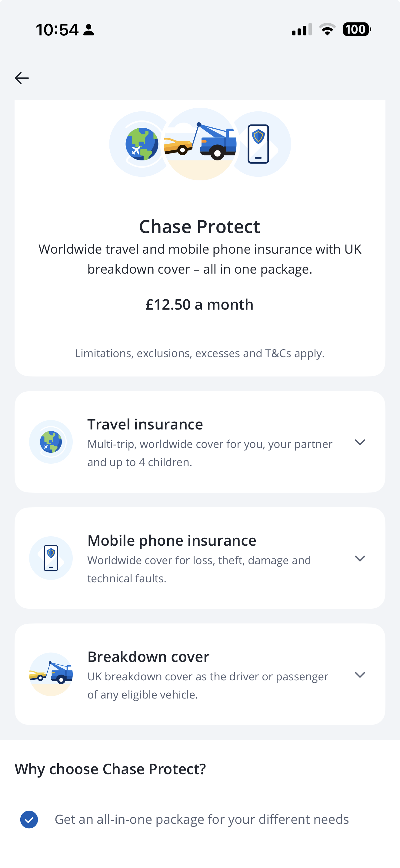
Task: Open the Travel insurance title
Action: coord(145,424)
